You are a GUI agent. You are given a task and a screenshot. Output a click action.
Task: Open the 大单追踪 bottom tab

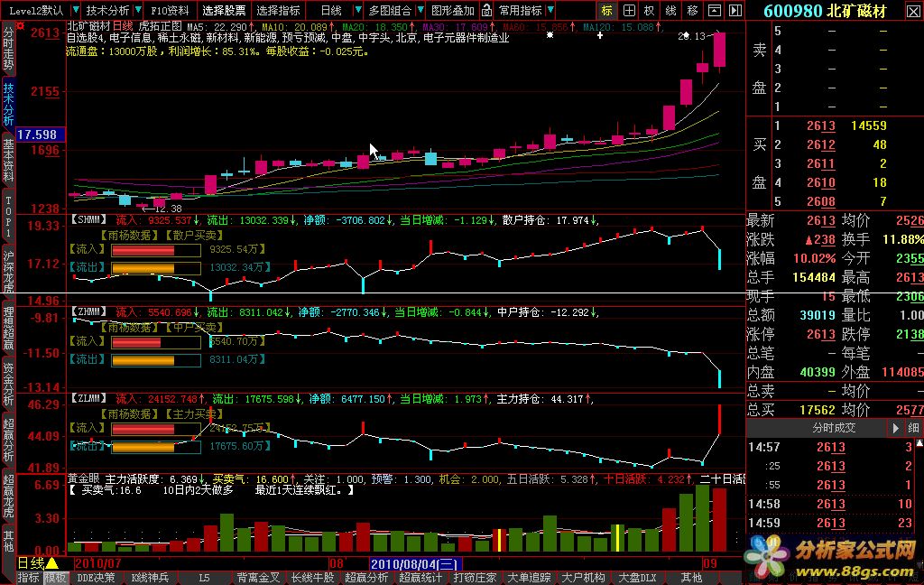tap(529, 578)
